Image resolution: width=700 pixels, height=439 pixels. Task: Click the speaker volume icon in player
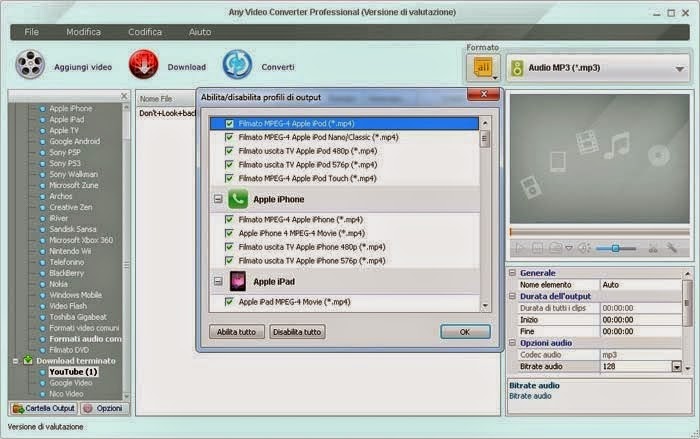(584, 248)
